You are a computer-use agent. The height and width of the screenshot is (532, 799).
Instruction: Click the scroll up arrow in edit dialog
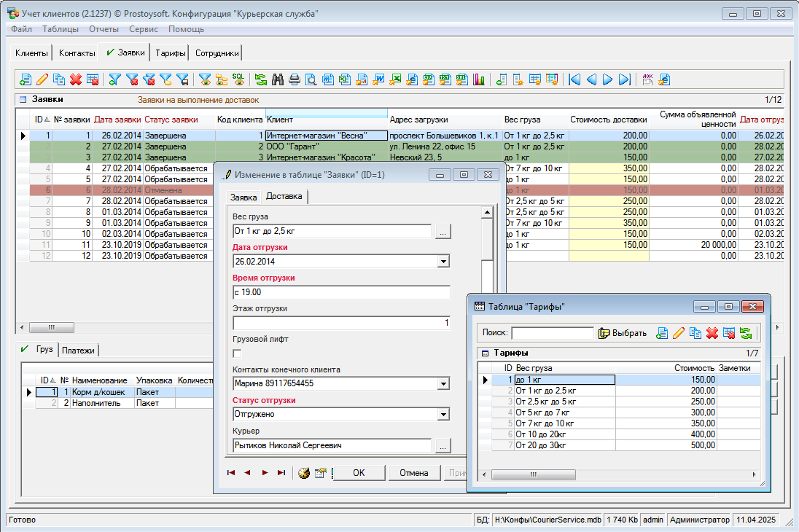[488, 212]
